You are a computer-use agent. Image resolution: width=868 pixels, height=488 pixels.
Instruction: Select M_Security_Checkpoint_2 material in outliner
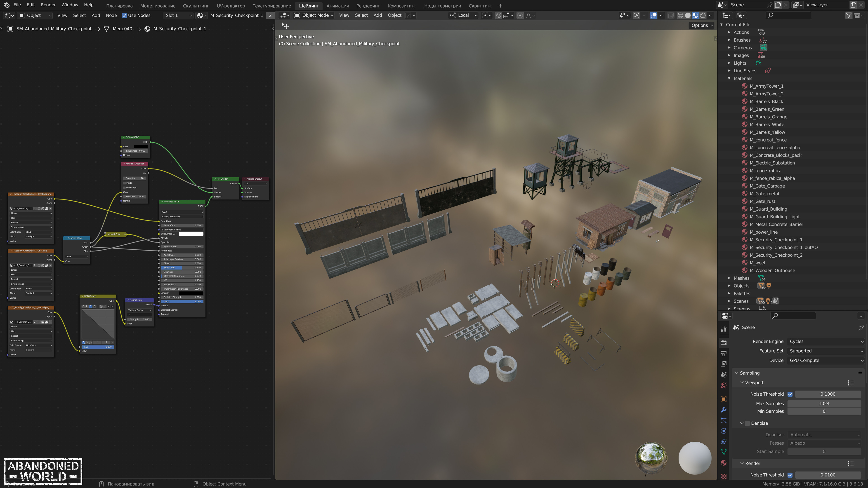click(x=776, y=255)
